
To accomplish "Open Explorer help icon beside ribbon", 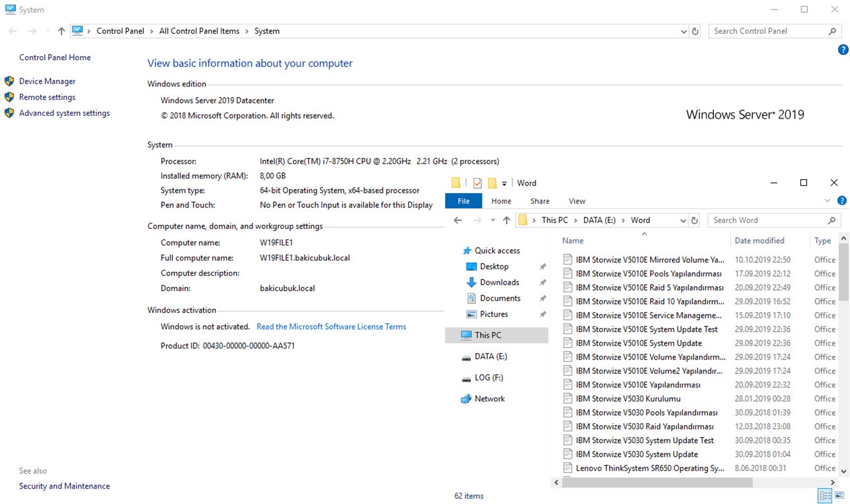I will (x=842, y=200).
